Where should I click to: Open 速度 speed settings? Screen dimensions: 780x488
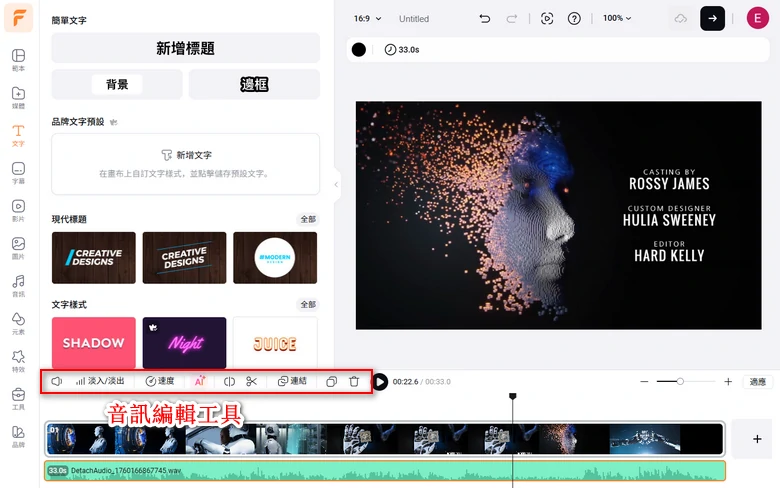click(160, 381)
